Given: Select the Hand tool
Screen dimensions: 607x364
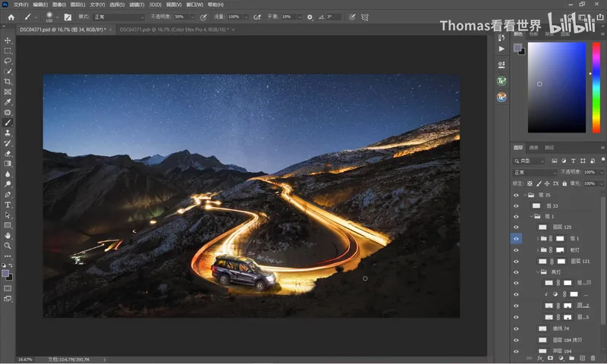Looking at the screenshot, I should [x=8, y=236].
